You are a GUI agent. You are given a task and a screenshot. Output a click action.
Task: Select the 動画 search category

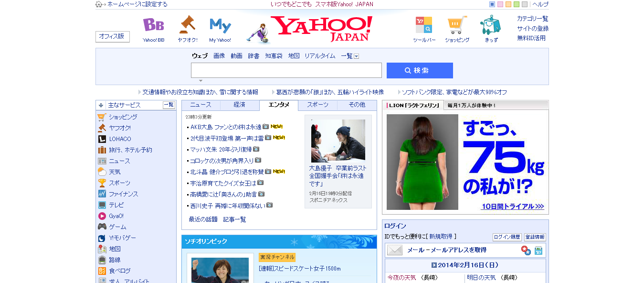click(x=236, y=56)
